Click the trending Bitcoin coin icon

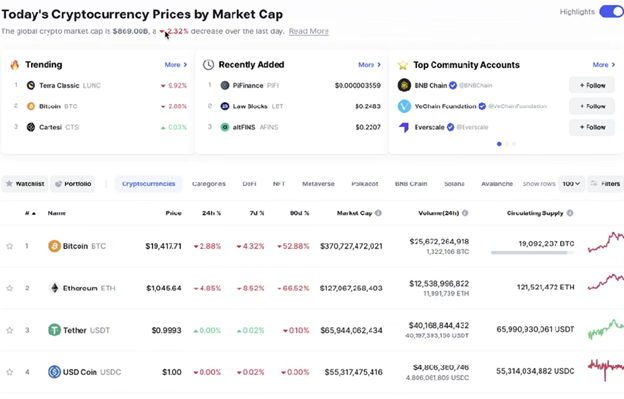[x=31, y=106]
